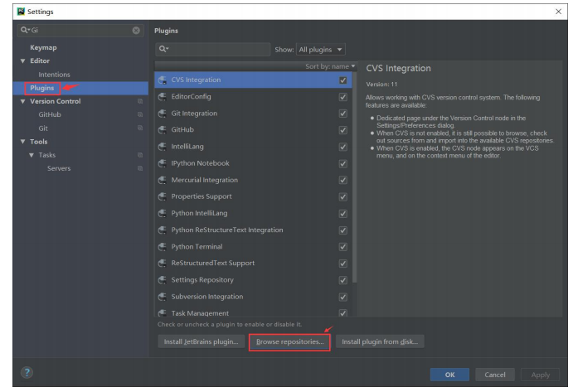
Task: Uncheck the IPython Notebook plugin
Action: pos(342,163)
